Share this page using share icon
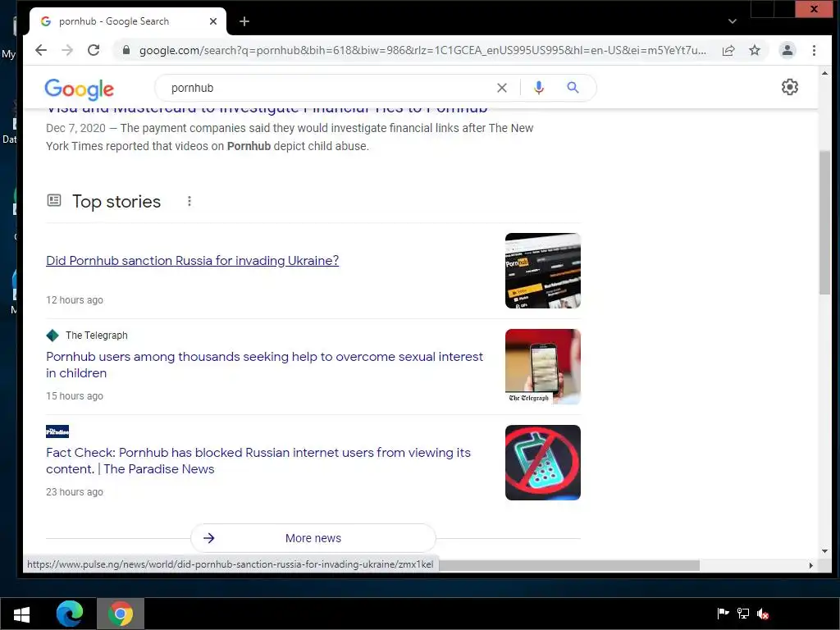The width and height of the screenshot is (840, 630). tap(728, 50)
